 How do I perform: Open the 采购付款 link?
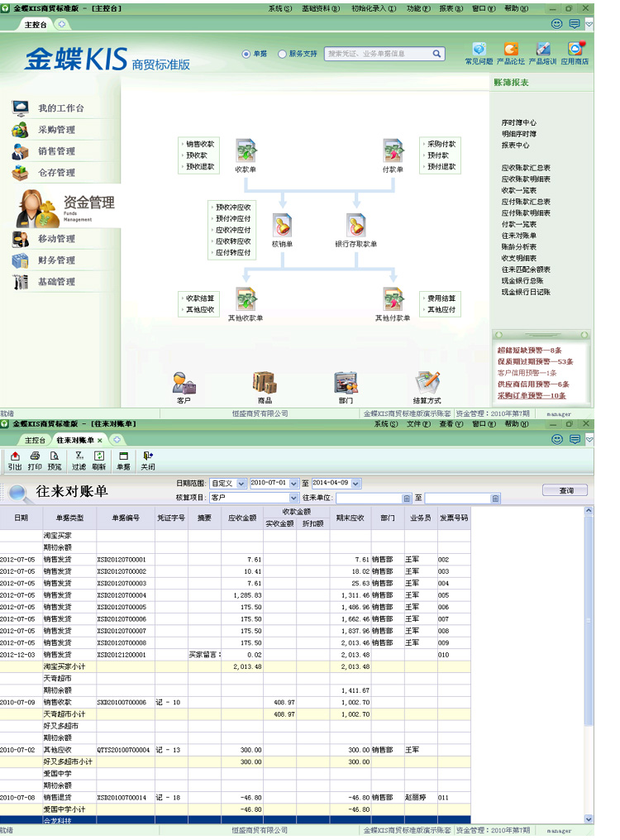click(x=441, y=144)
